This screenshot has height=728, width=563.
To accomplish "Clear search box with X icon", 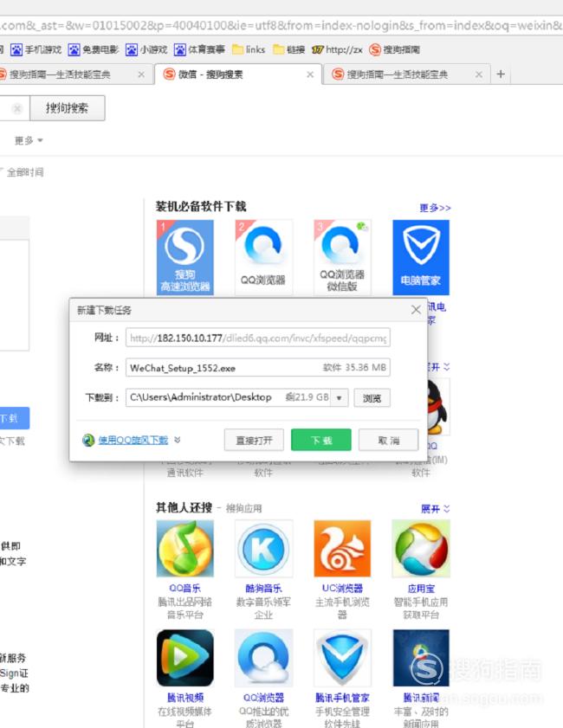I will coord(17,108).
